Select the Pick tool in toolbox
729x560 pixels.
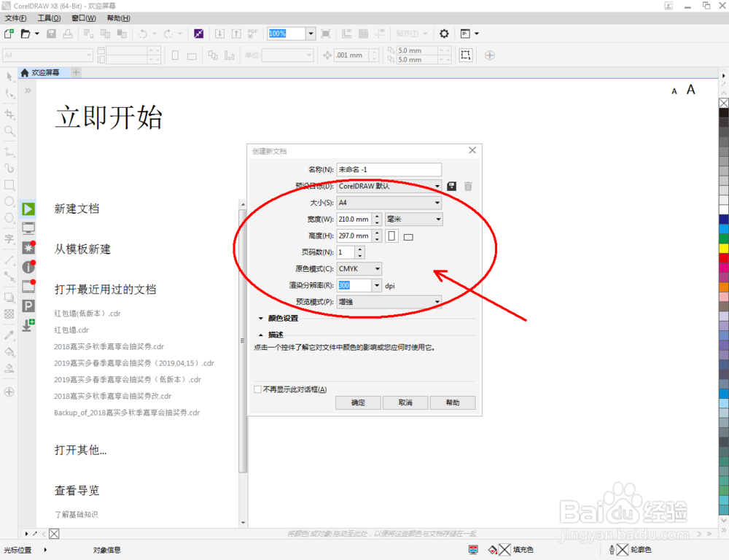[x=9, y=77]
